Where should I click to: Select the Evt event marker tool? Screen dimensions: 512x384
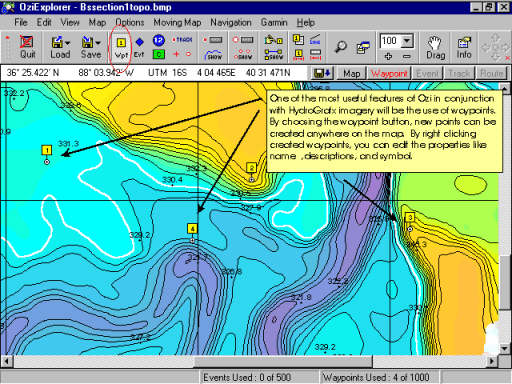pos(139,48)
